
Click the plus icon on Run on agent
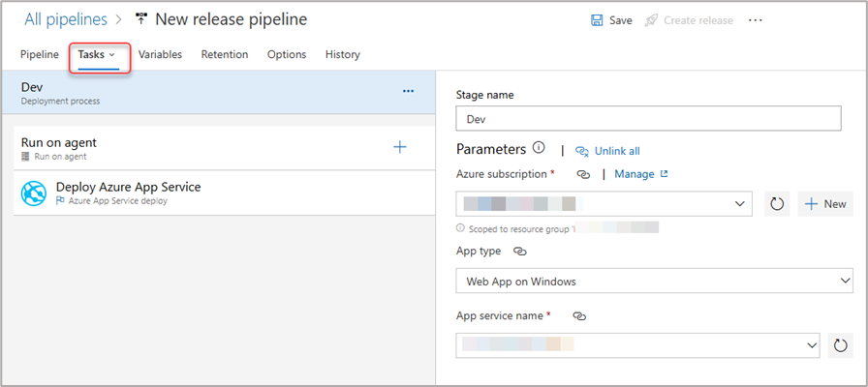[399, 147]
